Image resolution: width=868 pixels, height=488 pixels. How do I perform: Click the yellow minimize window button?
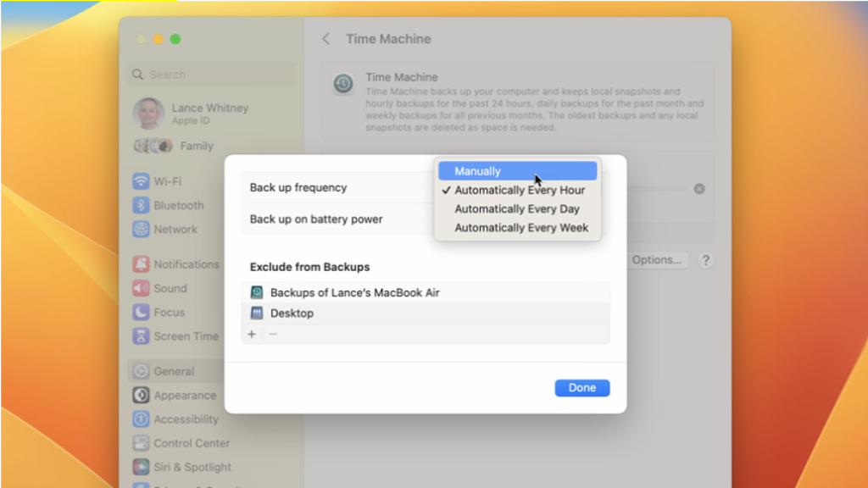tap(159, 39)
